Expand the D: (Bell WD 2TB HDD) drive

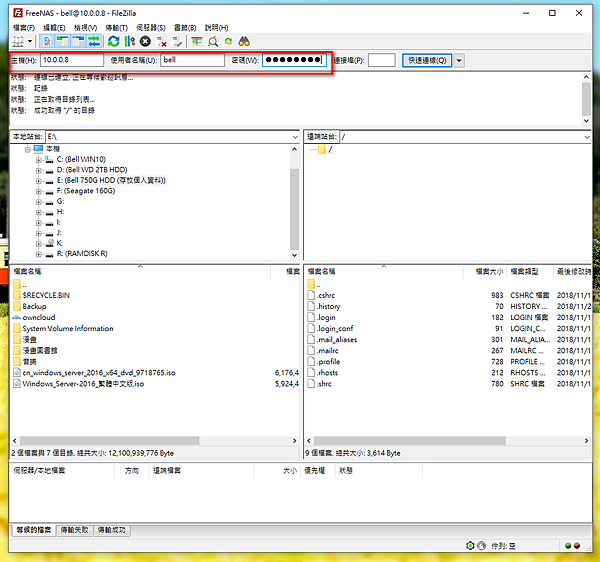coord(38,171)
